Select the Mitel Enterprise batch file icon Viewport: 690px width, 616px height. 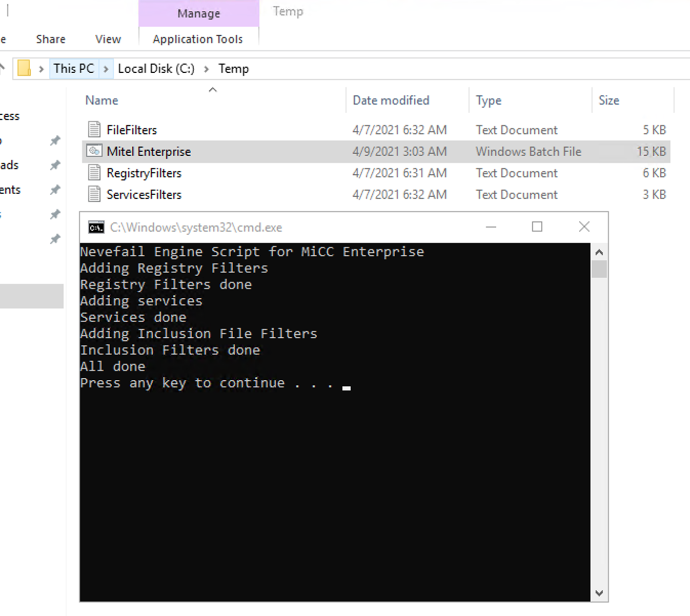pyautogui.click(x=94, y=151)
